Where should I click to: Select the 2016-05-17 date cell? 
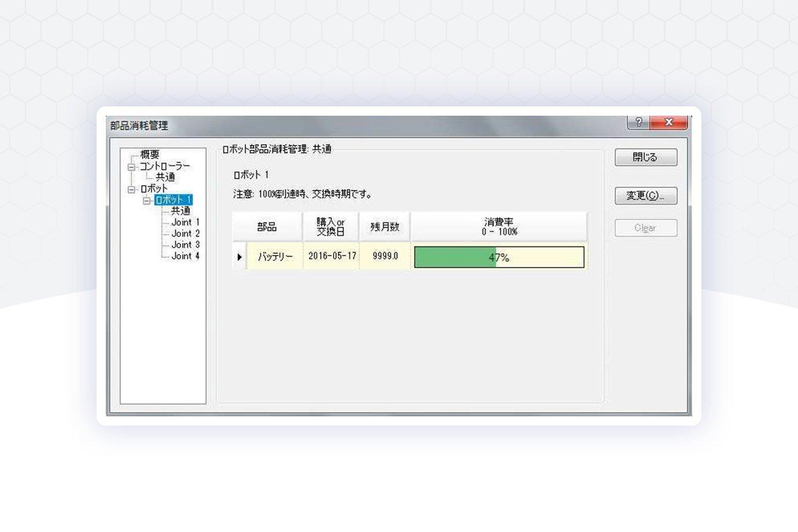point(332,256)
